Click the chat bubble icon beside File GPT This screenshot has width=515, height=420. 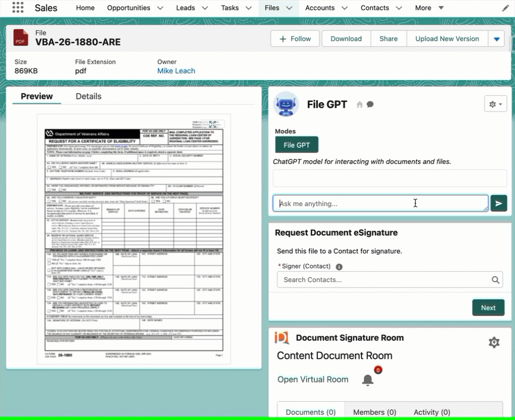370,105
